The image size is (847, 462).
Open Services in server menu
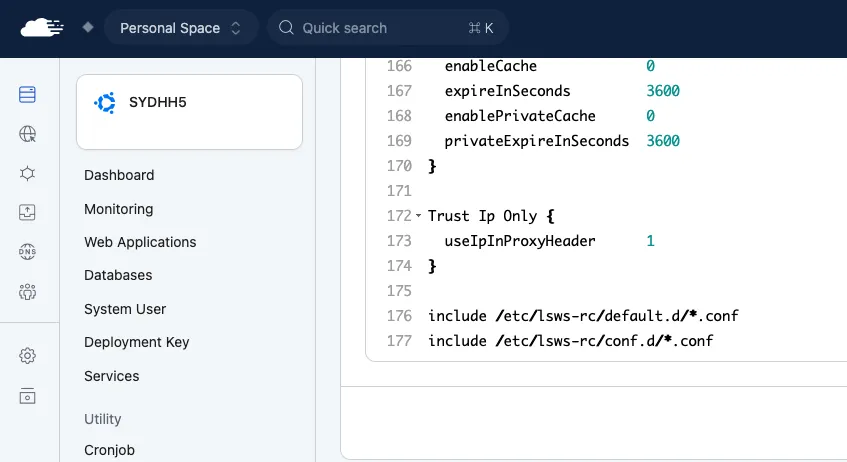111,376
